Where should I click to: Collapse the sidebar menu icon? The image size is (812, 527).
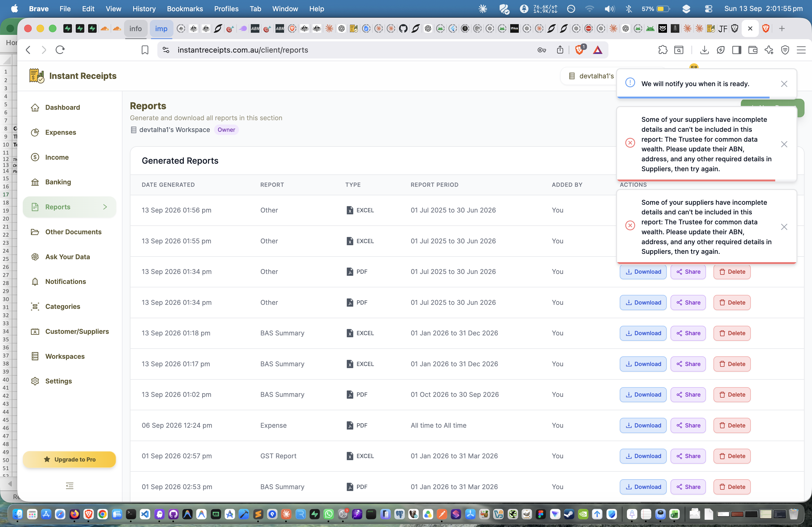tap(70, 486)
